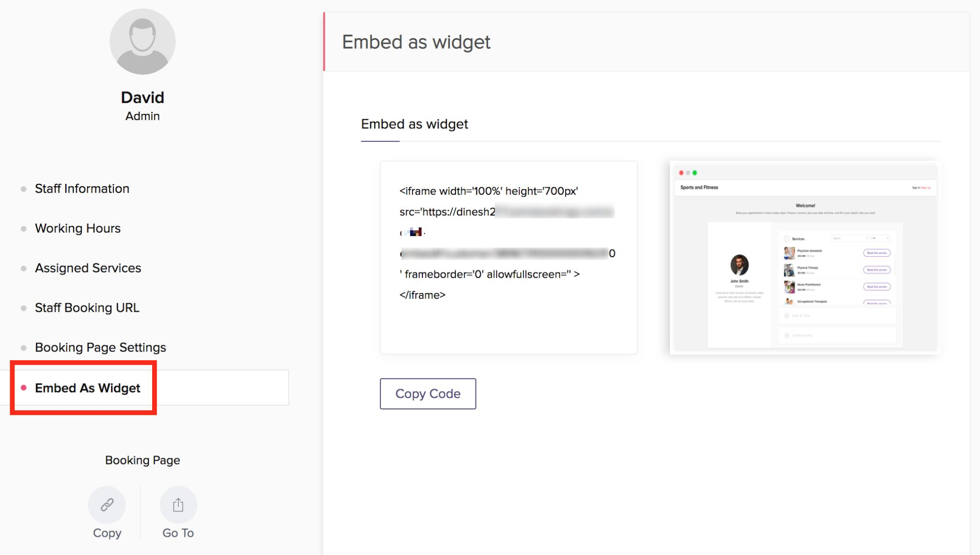Go to Working Hours

click(x=78, y=228)
